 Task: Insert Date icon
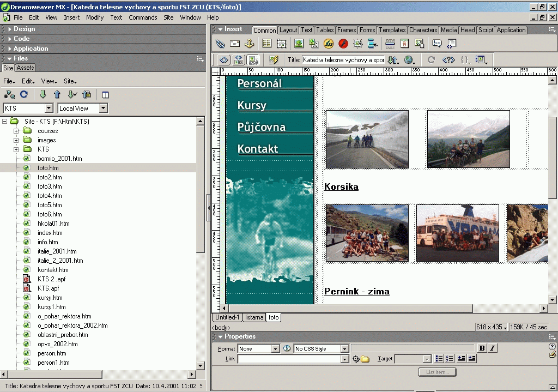pos(405,44)
